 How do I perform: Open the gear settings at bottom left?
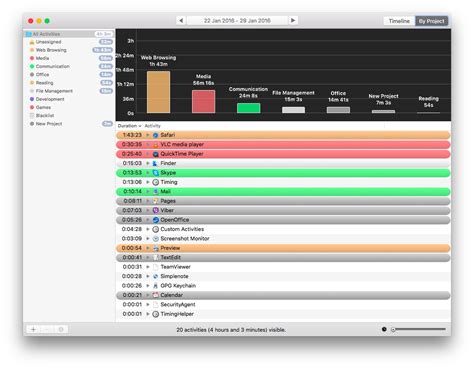point(61,329)
